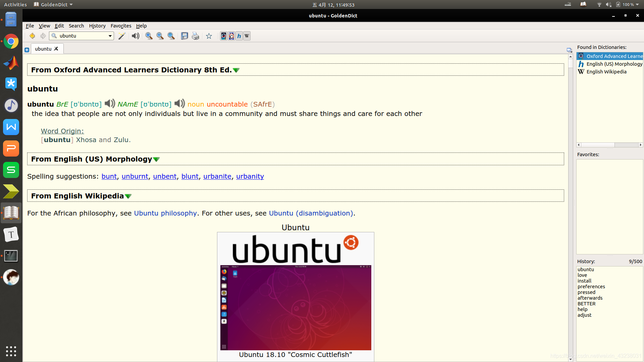
Task: Select Oxford Advanced Learners in found dictionaries
Action: pyautogui.click(x=610, y=56)
